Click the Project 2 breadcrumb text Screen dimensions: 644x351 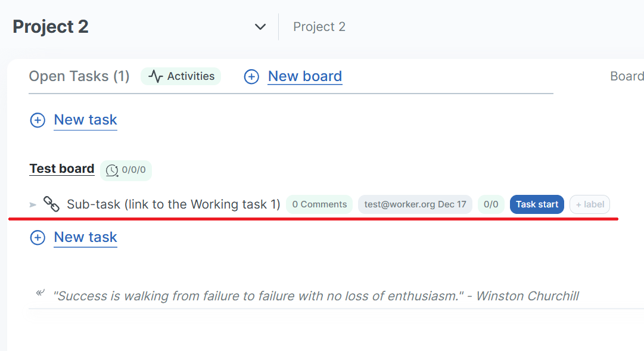click(x=319, y=27)
